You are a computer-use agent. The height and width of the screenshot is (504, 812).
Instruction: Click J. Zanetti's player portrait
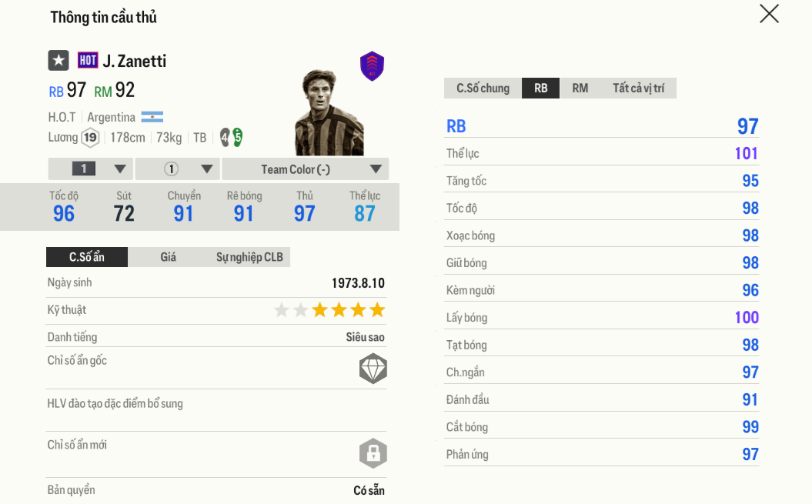click(329, 114)
